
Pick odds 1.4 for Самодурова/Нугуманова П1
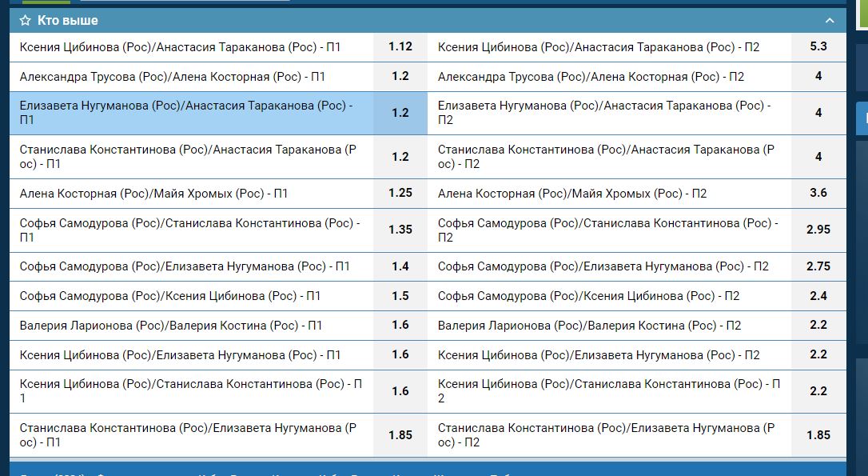pyautogui.click(x=400, y=266)
